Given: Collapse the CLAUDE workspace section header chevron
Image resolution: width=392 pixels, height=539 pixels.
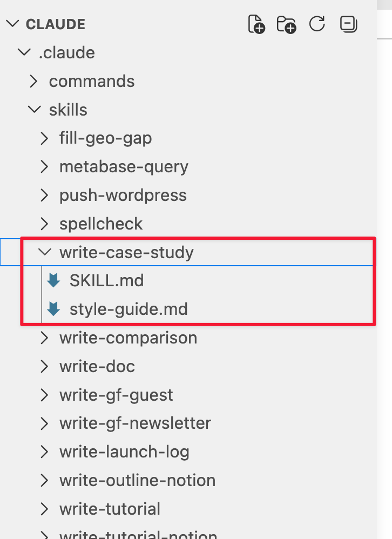Looking at the screenshot, I should click(12, 24).
